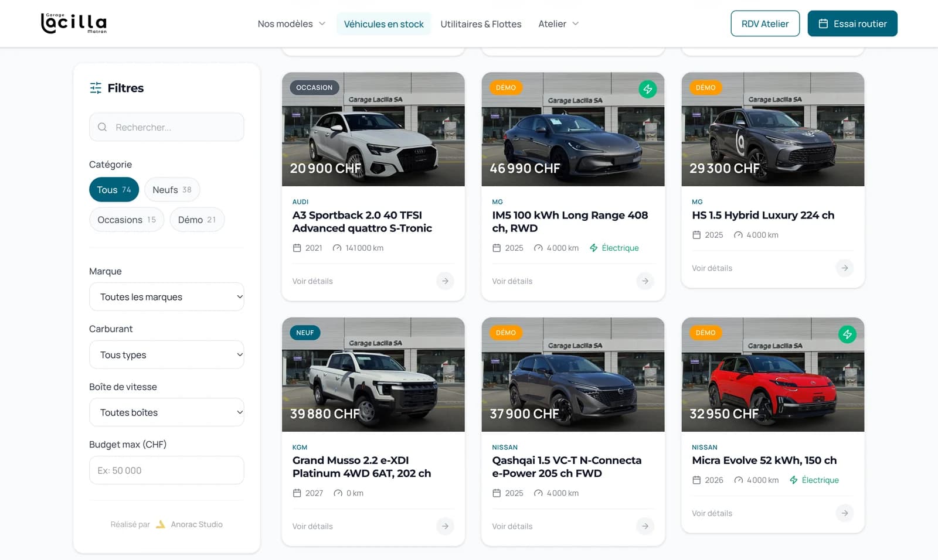Expand the Atelier menu

pos(558,24)
